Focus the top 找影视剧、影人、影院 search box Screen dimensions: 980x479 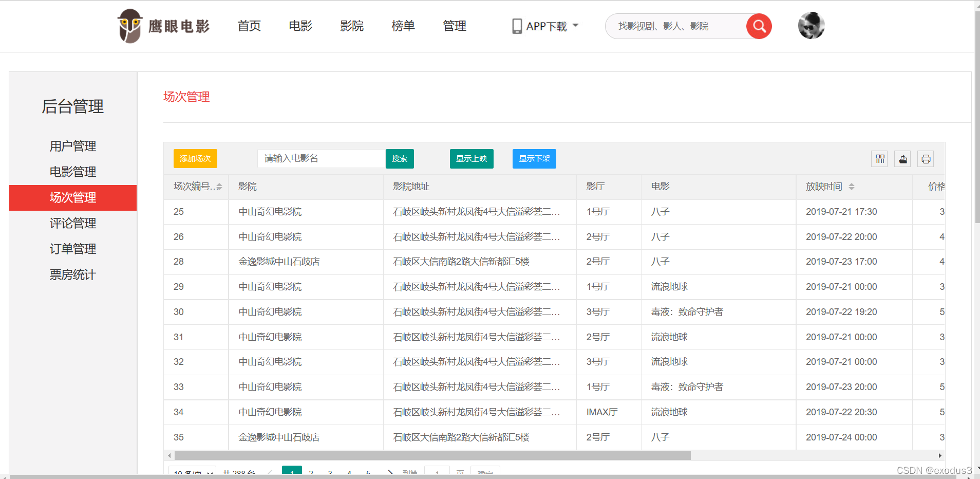click(x=675, y=26)
